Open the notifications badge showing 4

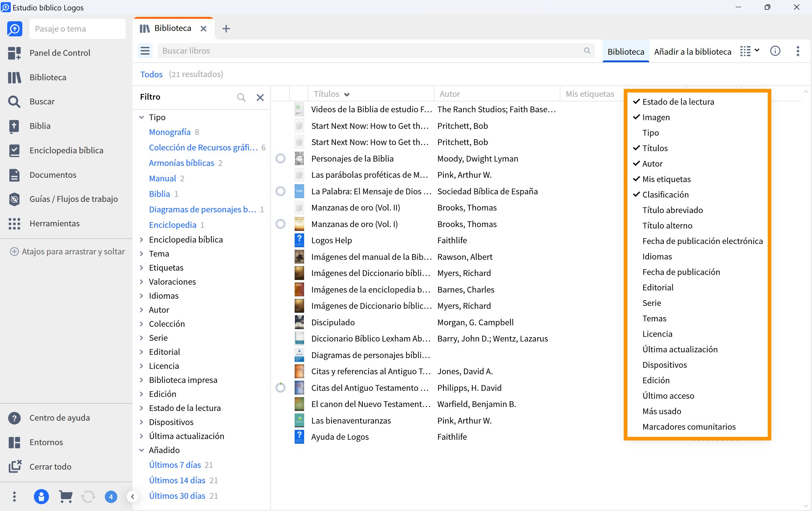111,497
